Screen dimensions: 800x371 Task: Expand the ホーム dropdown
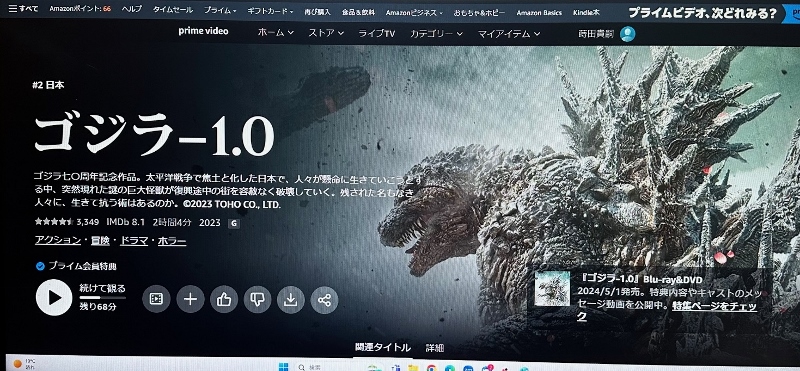pos(276,33)
